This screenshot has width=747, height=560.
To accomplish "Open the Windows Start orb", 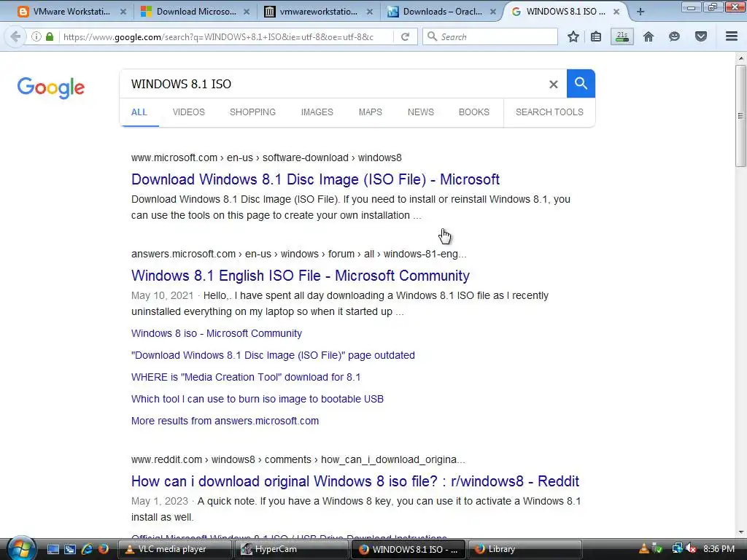I will 20,548.
